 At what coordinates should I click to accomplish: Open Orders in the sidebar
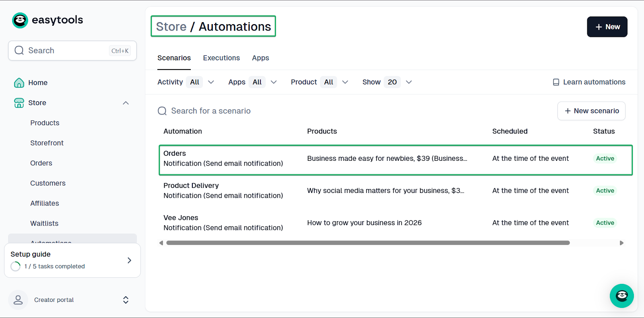tap(41, 163)
